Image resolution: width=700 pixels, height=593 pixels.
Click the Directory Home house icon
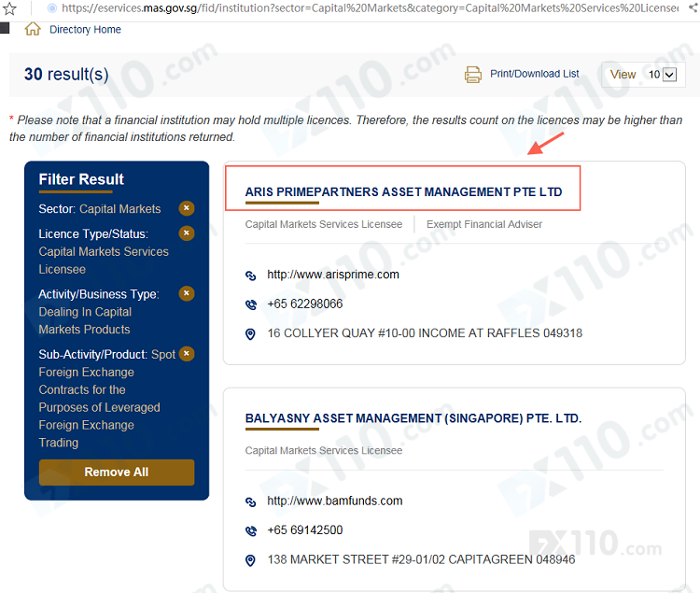[x=33, y=29]
